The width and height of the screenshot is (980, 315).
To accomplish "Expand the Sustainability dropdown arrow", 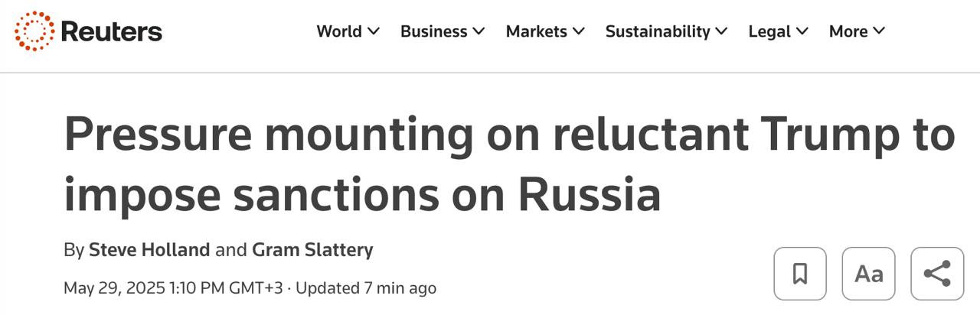I will pos(722,31).
